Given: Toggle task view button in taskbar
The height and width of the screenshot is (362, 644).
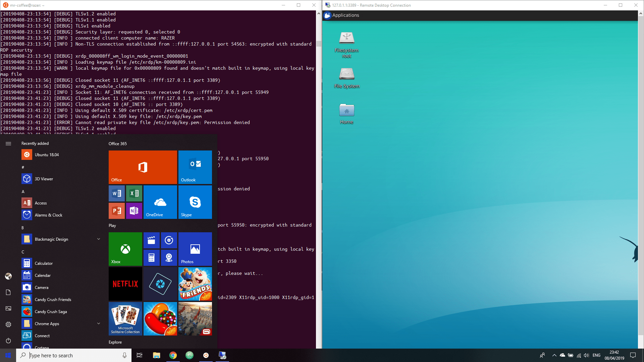Looking at the screenshot, I should pyautogui.click(x=139, y=355).
